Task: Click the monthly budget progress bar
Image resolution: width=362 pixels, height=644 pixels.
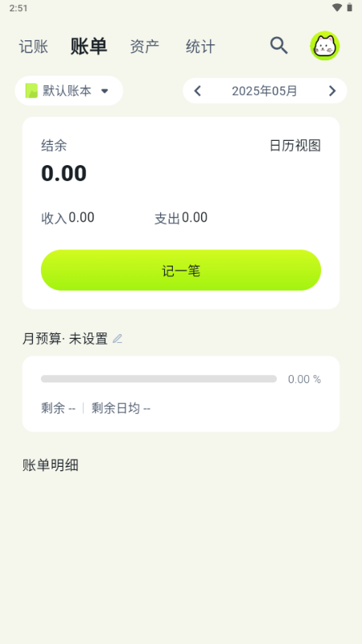Action: pyautogui.click(x=158, y=378)
